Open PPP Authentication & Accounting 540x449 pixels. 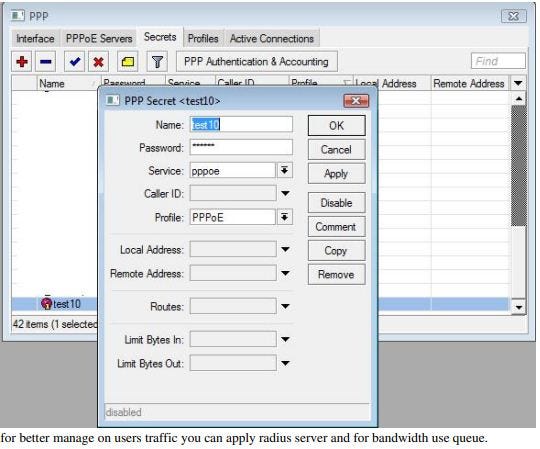(x=257, y=62)
